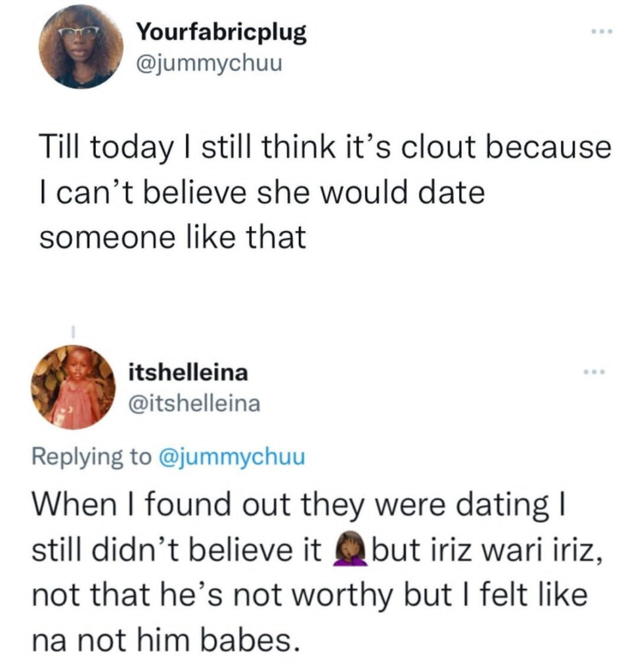Click the @itshelleina handle
Viewport: 639px width, 672px height.
click(194, 404)
